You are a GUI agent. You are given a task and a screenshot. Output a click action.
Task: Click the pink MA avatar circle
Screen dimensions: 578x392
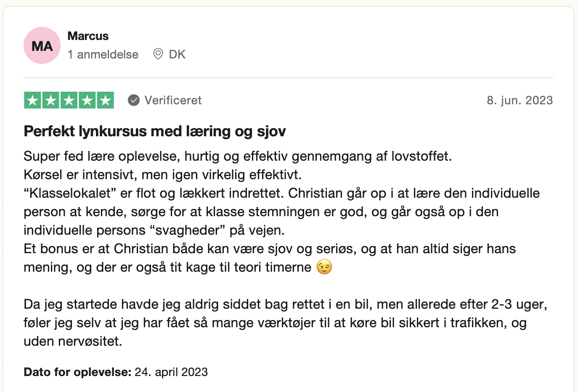point(42,45)
